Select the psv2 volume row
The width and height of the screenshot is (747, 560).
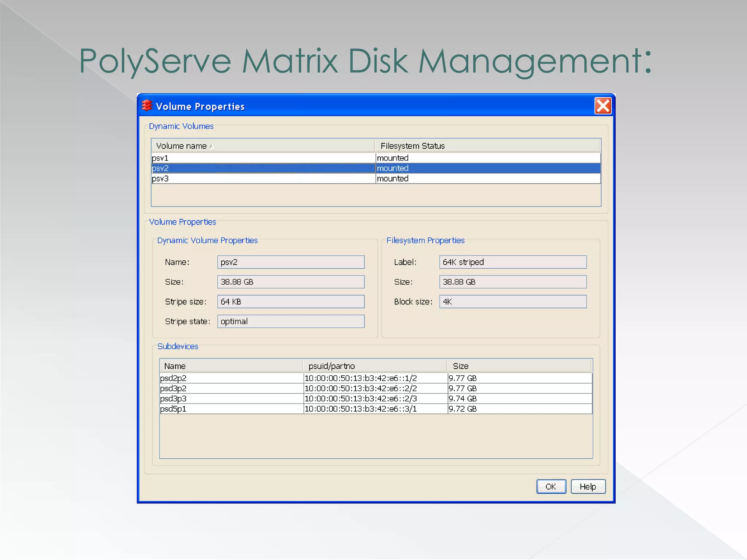click(376, 168)
